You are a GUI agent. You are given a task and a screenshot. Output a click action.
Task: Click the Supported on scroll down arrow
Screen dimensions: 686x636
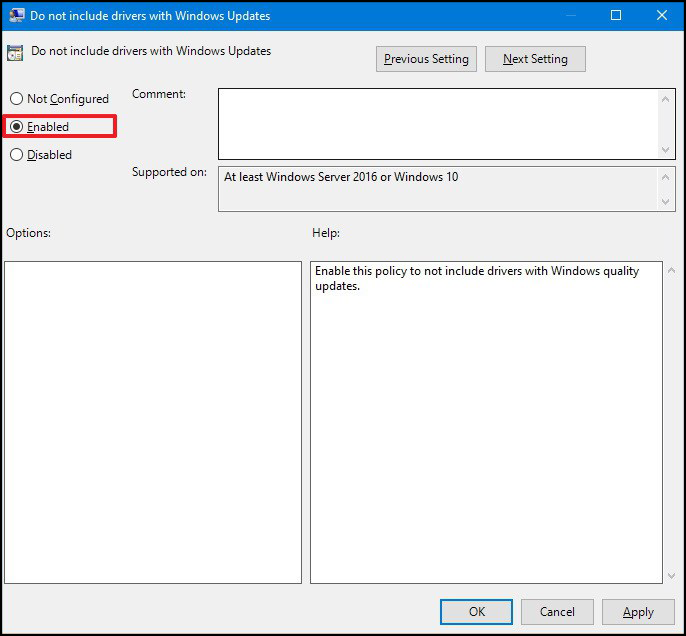665,202
